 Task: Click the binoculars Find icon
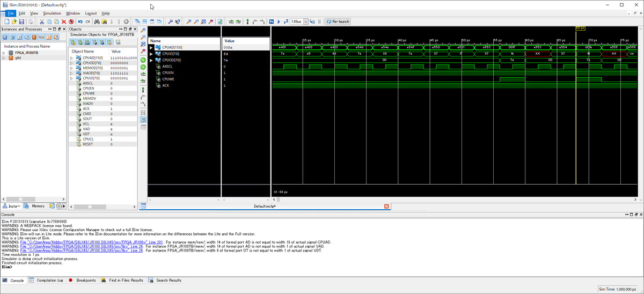click(96, 21)
